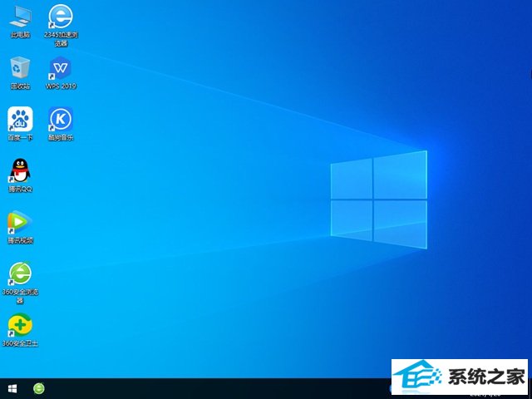Image resolution: width=532 pixels, height=399 pixels.
Task: Open the 2345加速浏览器 browser shortcut
Action: point(60,16)
